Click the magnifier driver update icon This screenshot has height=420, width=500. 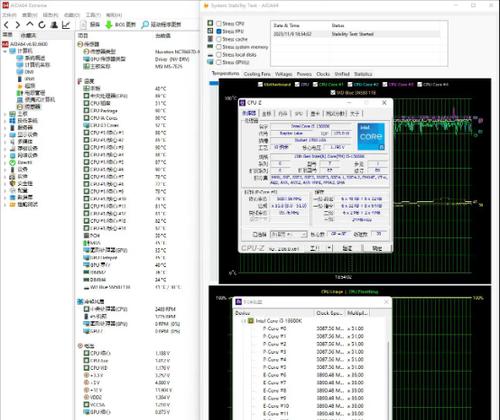(x=145, y=25)
